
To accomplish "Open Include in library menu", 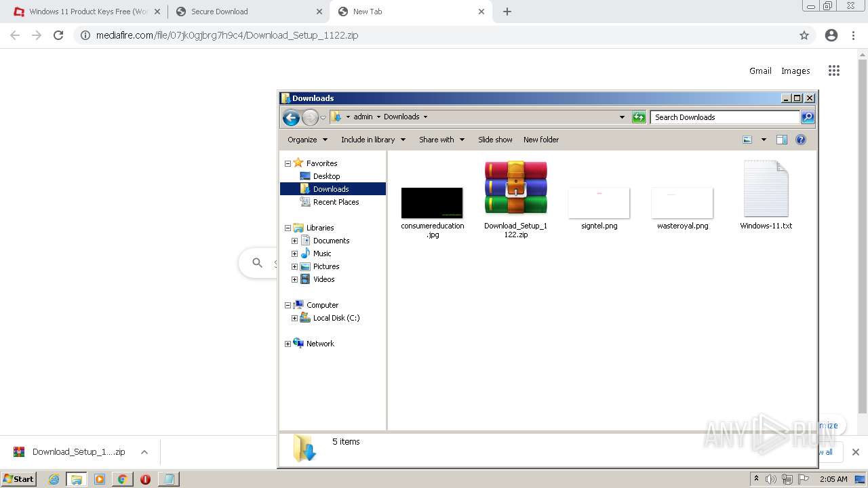I will 373,140.
